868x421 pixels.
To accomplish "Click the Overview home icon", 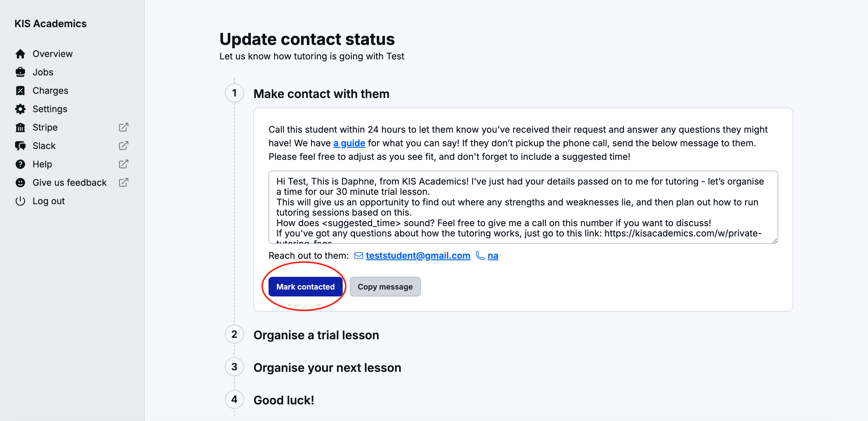I will [x=20, y=54].
